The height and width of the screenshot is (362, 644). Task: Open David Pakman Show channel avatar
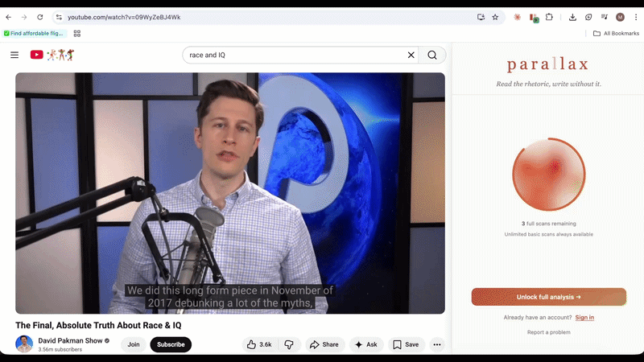pos(24,344)
